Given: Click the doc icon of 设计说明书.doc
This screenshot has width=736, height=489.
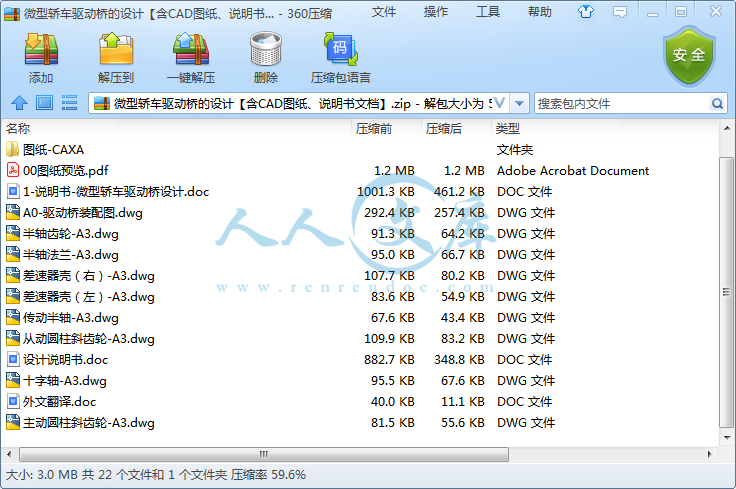Looking at the screenshot, I should [13, 359].
